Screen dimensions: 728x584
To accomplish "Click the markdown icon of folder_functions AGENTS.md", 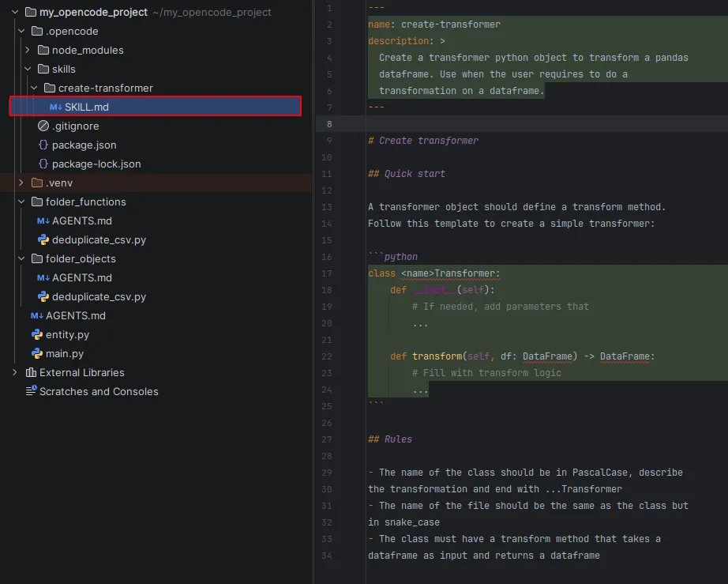I will pyautogui.click(x=43, y=221).
